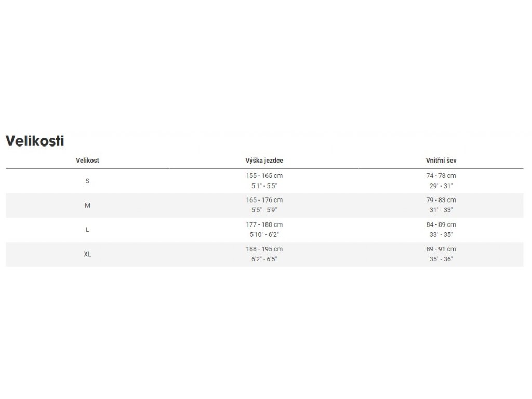
Task: Click the 177 - 188 cm height value
Action: coord(264,224)
